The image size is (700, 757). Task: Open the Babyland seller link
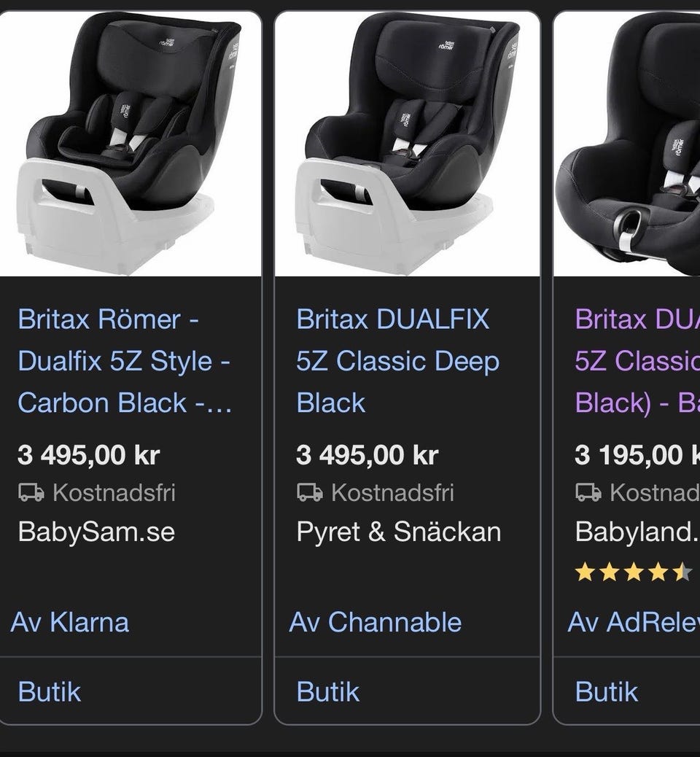click(x=636, y=532)
